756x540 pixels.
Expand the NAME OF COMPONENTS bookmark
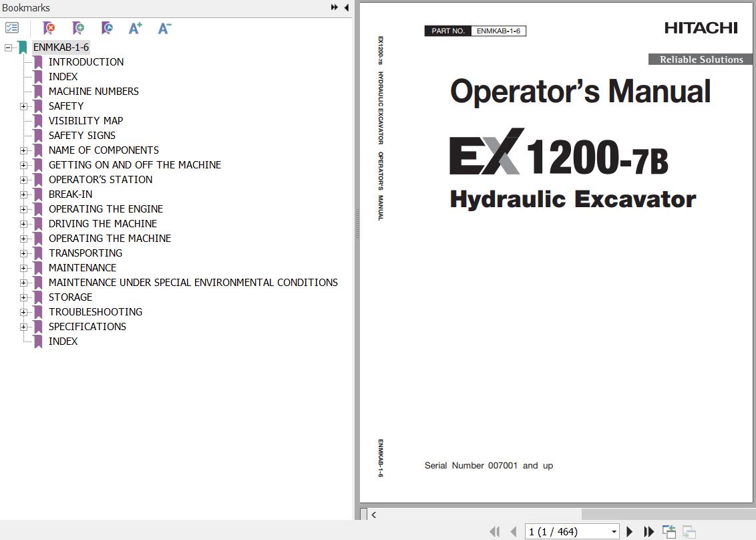[23, 150]
